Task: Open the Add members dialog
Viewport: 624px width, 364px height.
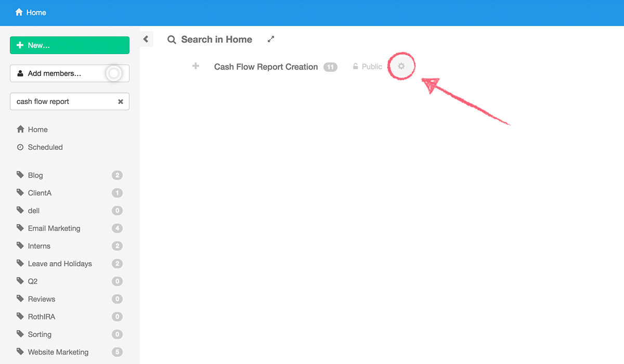Action: [70, 73]
